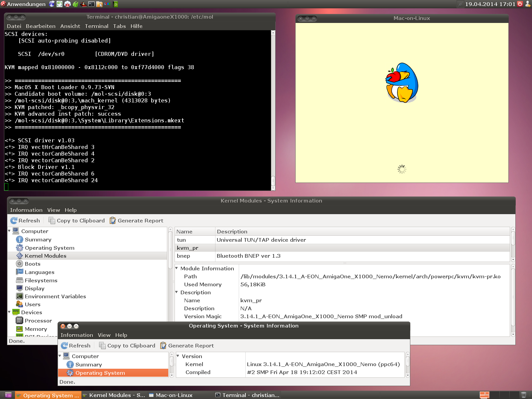Viewport: 532px width, 399px height.
Task: Open the Midori green leaf browser launcher
Action: 75,4
